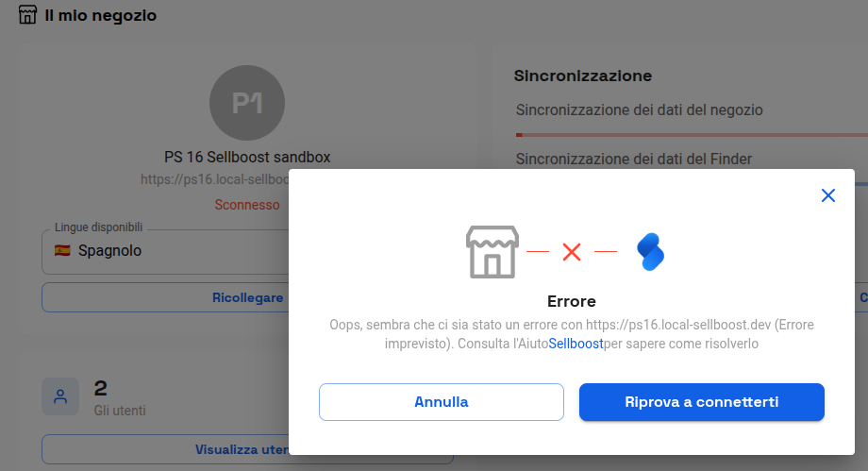Click Riprova a connetterti button
This screenshot has height=471, width=868.
(702, 402)
